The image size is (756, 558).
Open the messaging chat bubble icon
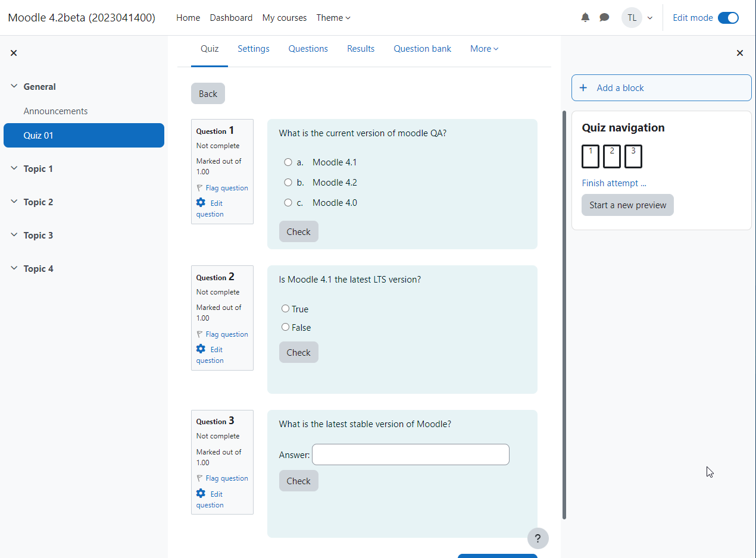point(604,18)
